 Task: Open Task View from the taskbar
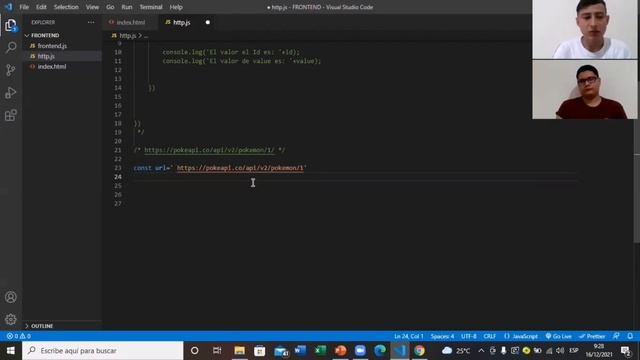217,351
